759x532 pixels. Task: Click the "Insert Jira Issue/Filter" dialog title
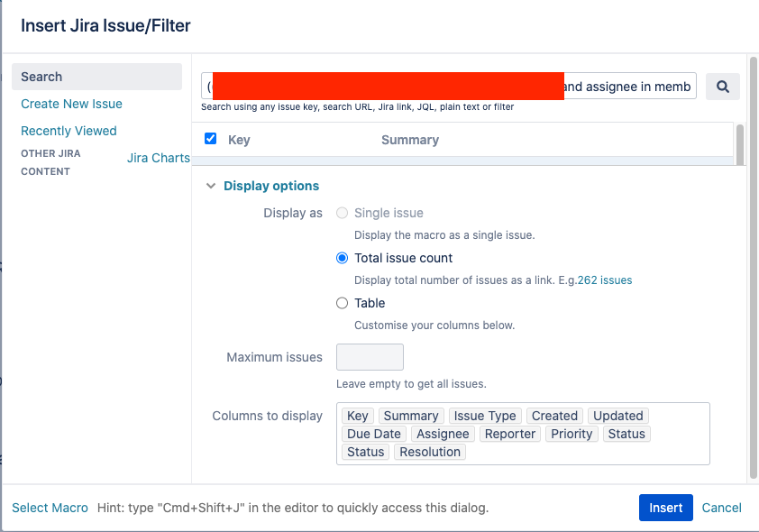[x=105, y=25]
